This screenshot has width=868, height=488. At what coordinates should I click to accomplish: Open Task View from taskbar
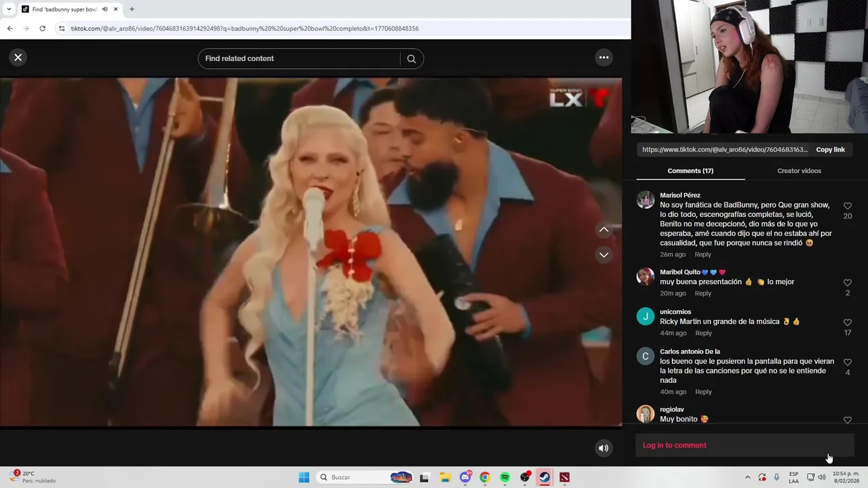pos(424,477)
